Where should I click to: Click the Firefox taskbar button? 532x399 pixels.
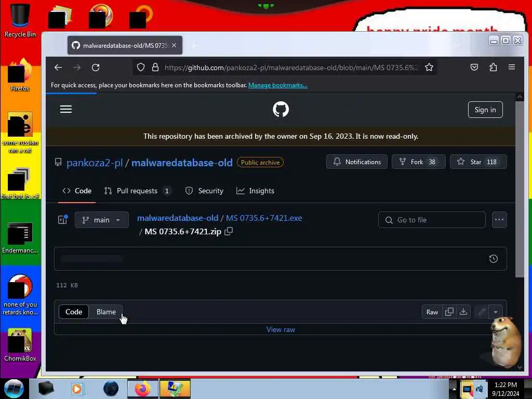click(x=143, y=389)
